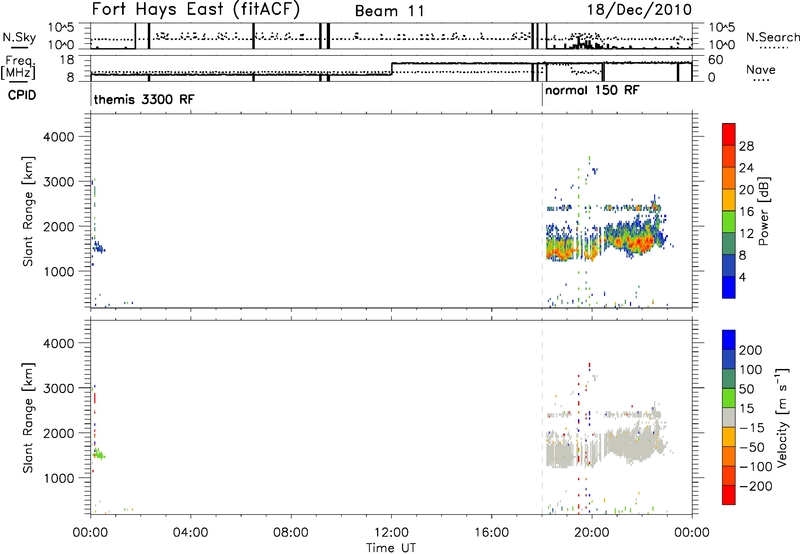
Task: Click the 'Freq. [MHz]' label
Action: tap(19, 67)
